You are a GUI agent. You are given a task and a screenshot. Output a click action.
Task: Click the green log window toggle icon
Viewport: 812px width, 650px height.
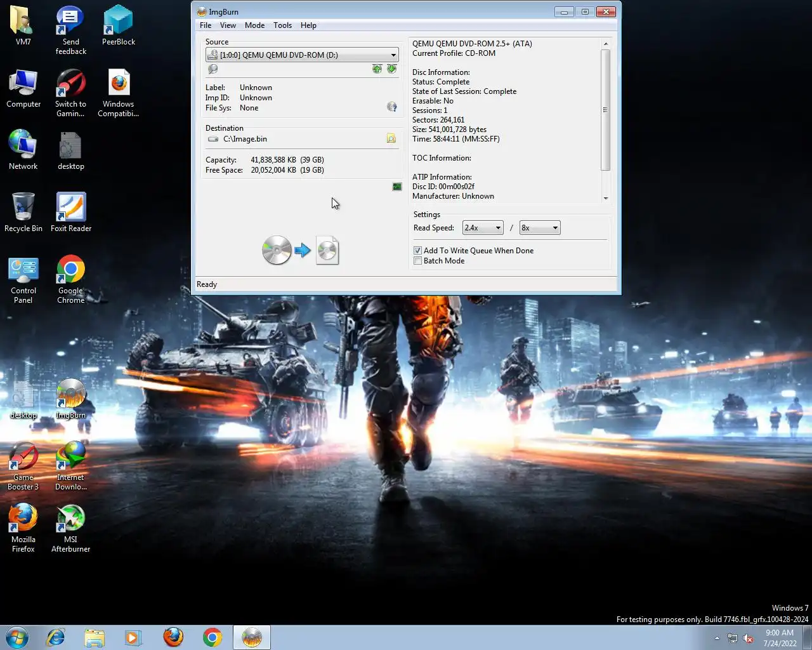click(x=397, y=187)
